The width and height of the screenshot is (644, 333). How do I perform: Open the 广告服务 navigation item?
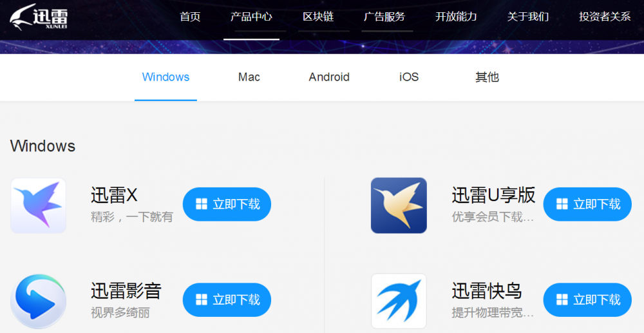coord(384,17)
